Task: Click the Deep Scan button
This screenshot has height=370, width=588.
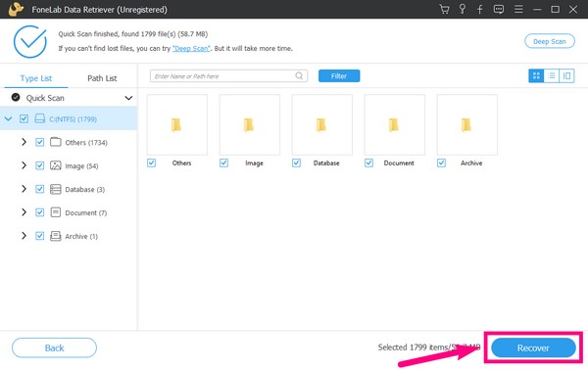Action: click(550, 41)
